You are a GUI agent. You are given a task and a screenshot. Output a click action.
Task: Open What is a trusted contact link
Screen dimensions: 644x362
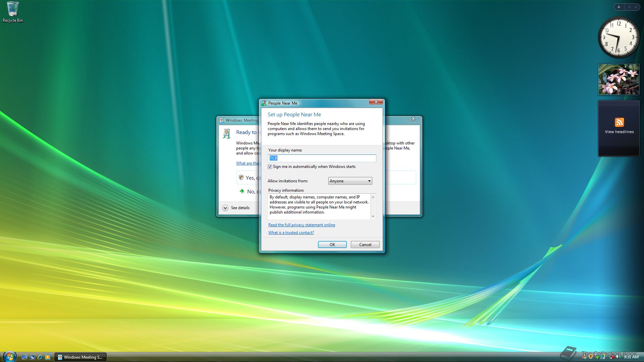[x=291, y=233]
